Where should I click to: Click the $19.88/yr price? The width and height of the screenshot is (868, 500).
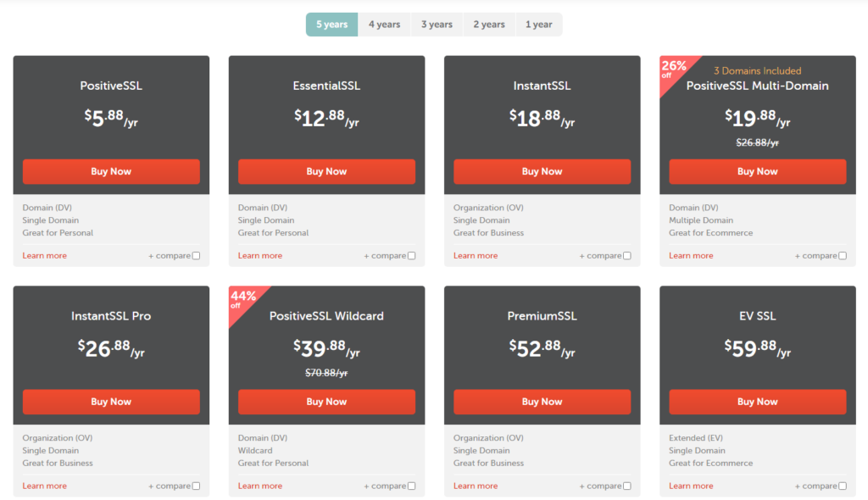coord(757,118)
